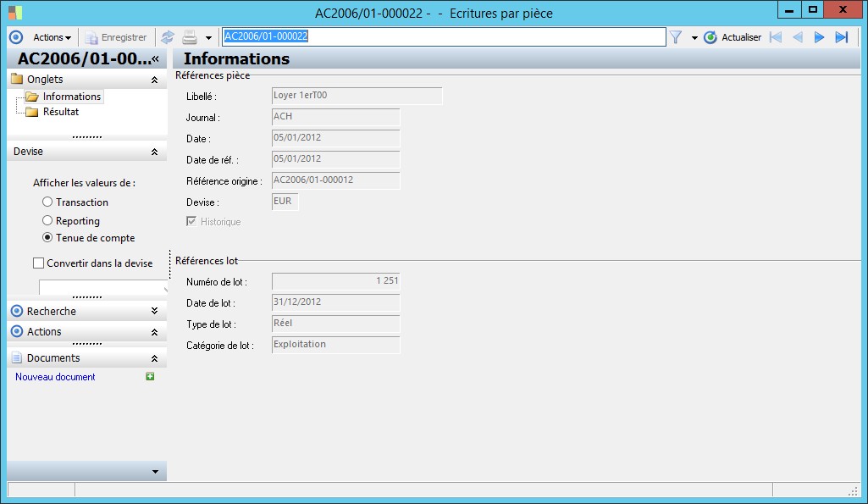Enable the Convertir dans la devise checkbox
The image size is (868, 504).
(x=38, y=263)
